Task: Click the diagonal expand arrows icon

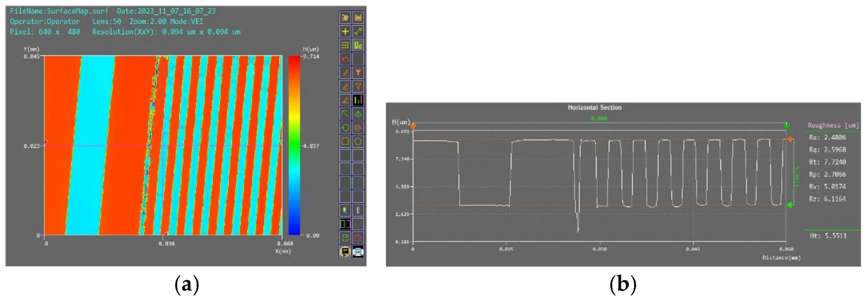Action: pos(358,31)
